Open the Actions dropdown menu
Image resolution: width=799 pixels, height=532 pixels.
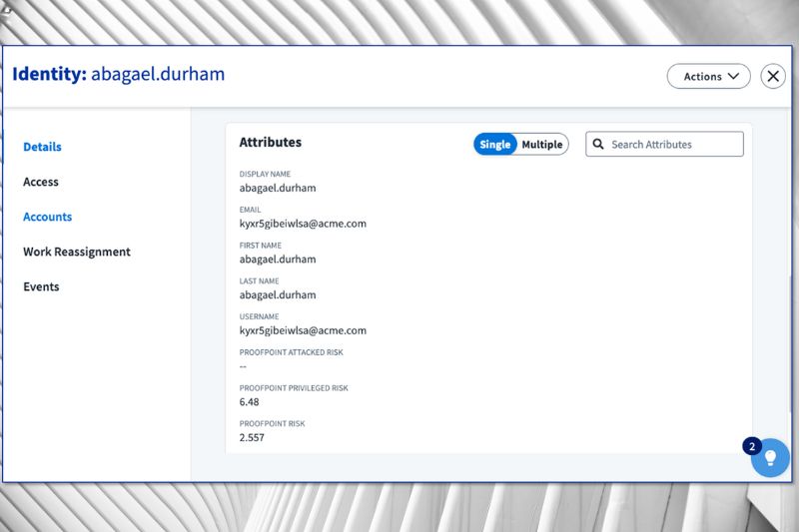pos(708,77)
